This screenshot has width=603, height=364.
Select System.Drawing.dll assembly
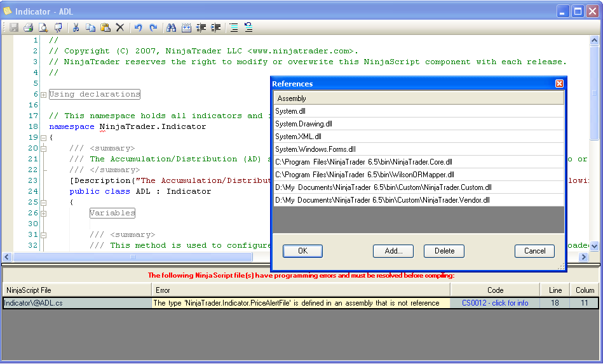click(x=418, y=124)
